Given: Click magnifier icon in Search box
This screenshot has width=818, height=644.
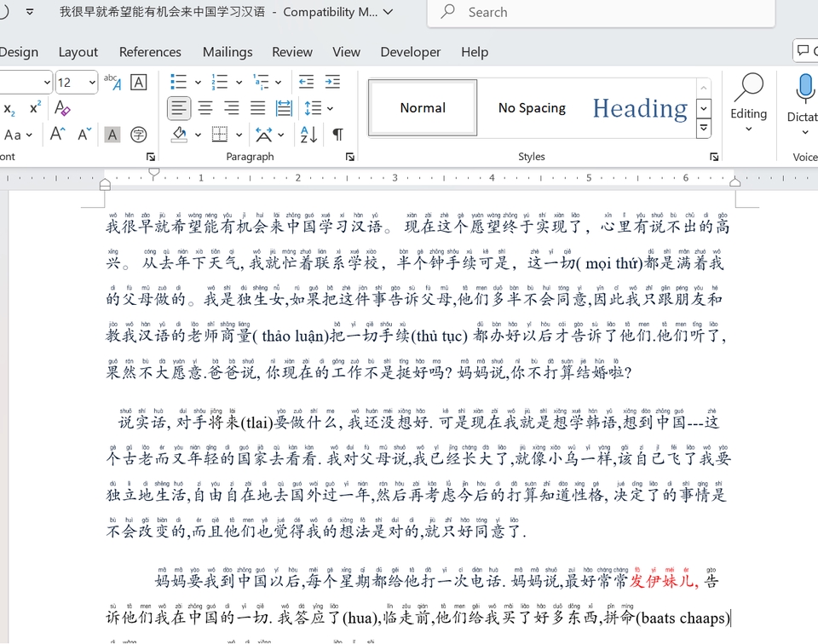Looking at the screenshot, I should tap(447, 11).
